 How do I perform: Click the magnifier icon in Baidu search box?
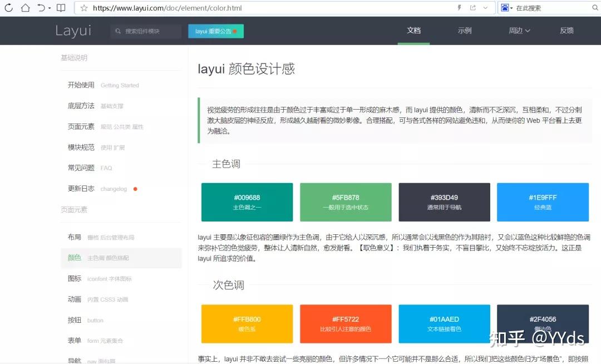point(594,8)
